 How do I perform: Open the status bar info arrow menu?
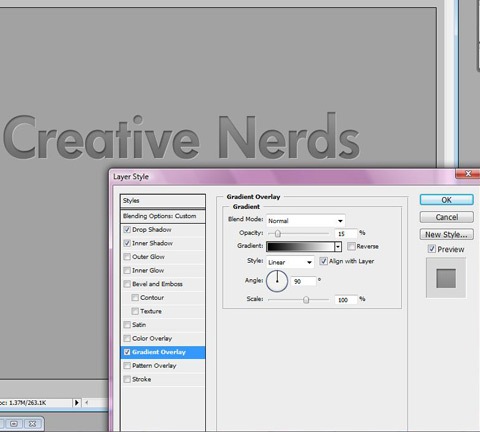click(x=77, y=403)
